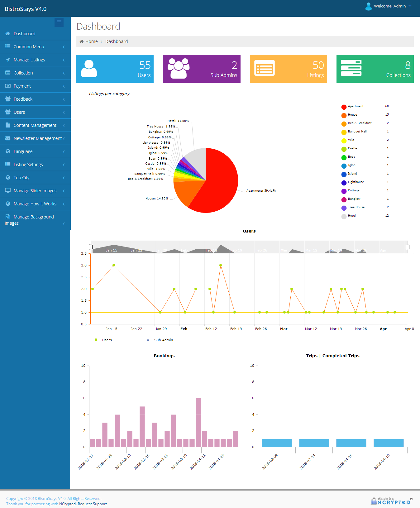Click the 55 Users stat card
The image size is (420, 508).
point(115,69)
